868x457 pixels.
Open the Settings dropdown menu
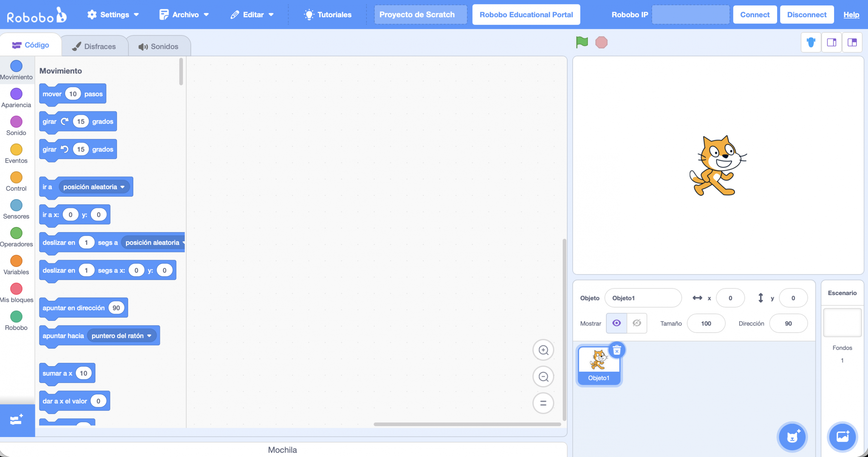click(114, 15)
